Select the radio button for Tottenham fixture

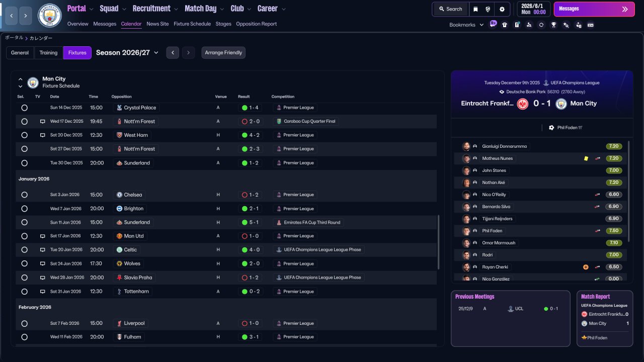pos(24,292)
